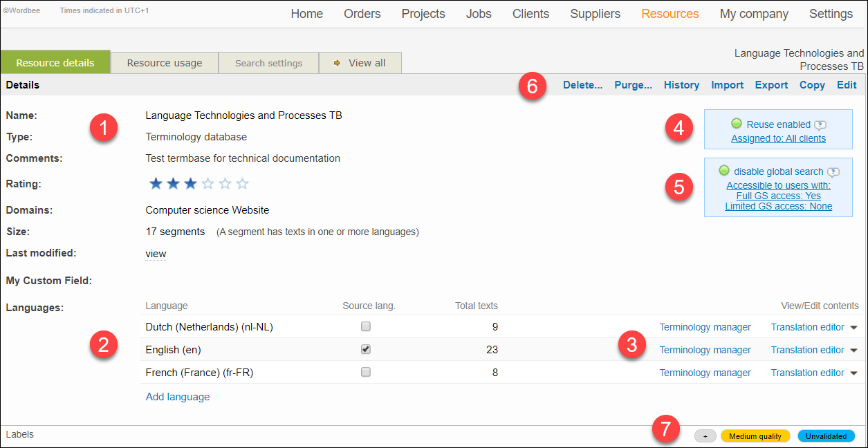Set rating to five stars

(x=242, y=184)
